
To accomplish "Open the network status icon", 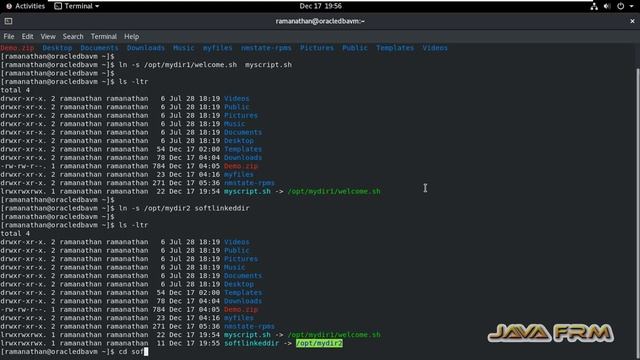I will pyautogui.click(x=594, y=6).
